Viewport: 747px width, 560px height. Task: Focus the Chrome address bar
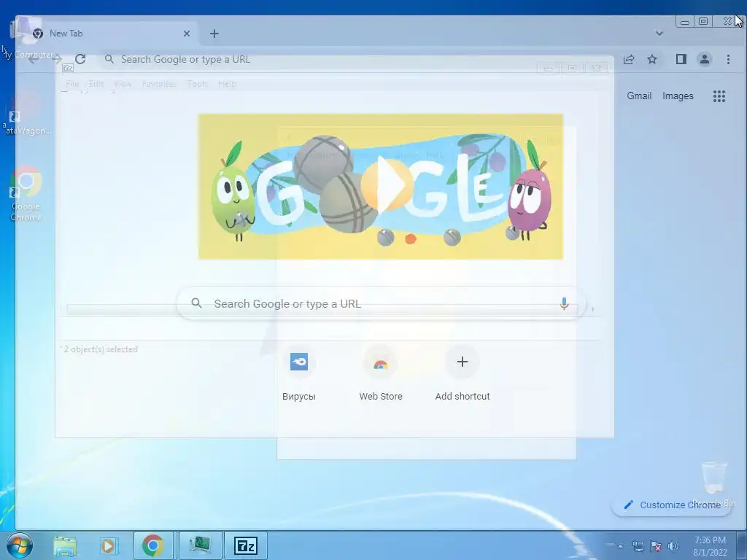[357, 60]
